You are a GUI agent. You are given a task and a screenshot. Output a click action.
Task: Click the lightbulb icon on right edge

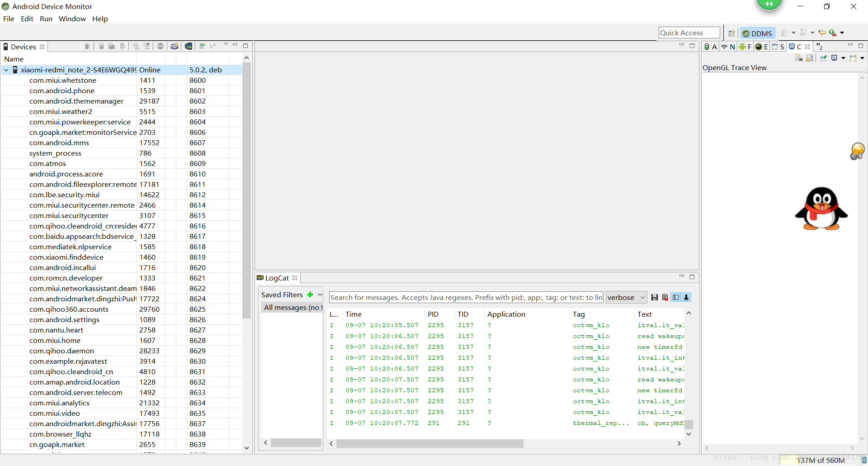[858, 151]
